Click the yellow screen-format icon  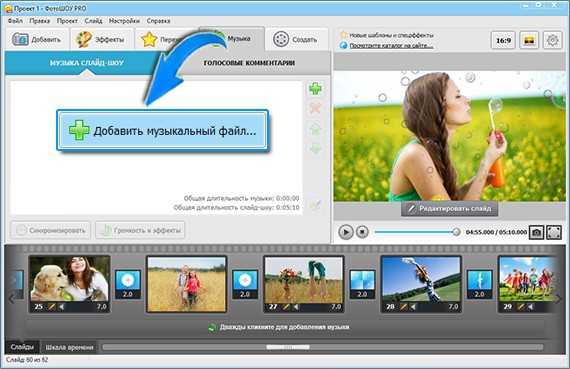tap(529, 40)
